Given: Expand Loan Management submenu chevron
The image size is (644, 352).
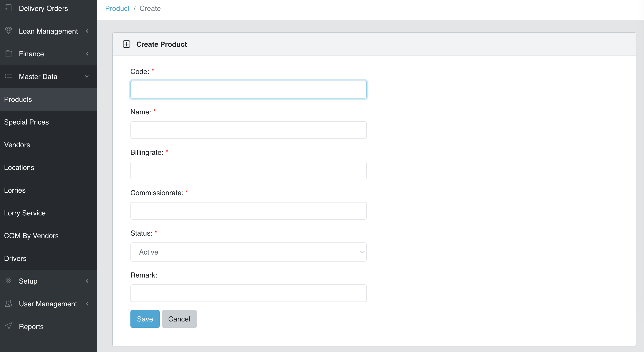Looking at the screenshot, I should 87,31.
